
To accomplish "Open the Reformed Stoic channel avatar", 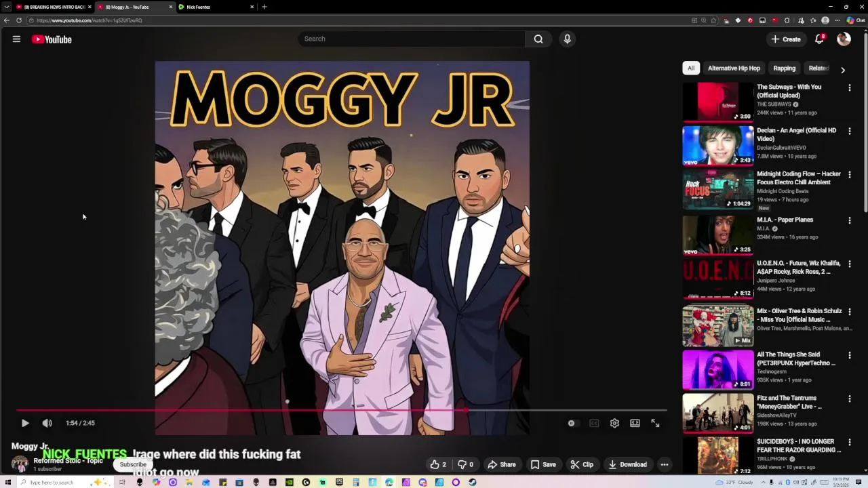I will click(20, 464).
